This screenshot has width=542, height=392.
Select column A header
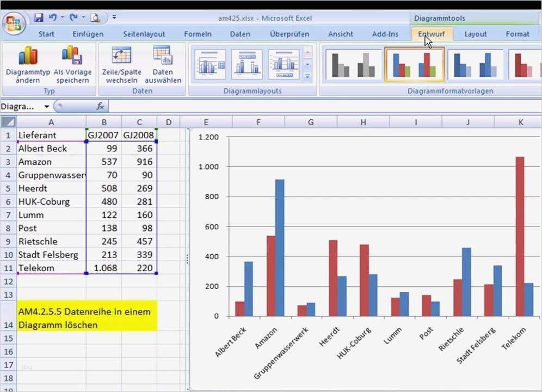(51, 122)
